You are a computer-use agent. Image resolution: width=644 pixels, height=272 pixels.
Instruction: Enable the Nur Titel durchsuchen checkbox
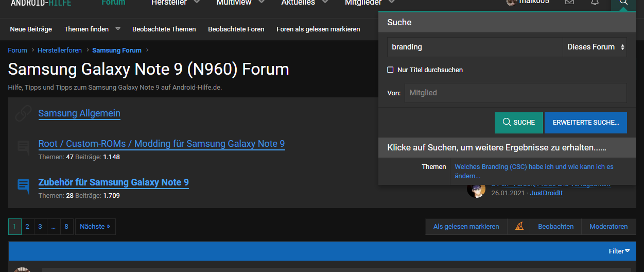coord(390,70)
